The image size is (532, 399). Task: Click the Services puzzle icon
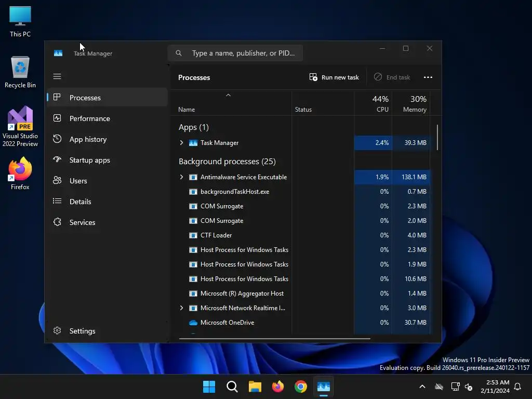(57, 222)
